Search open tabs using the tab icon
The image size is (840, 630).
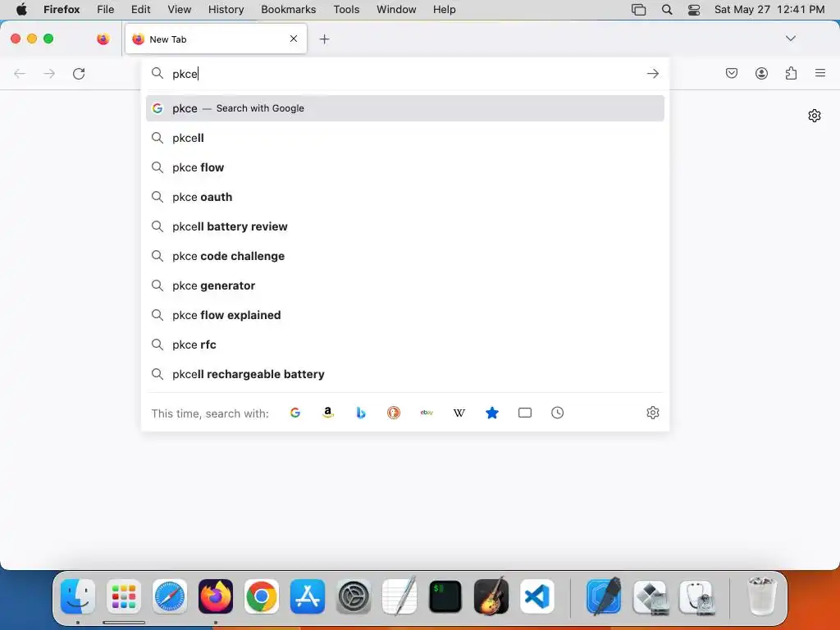[x=525, y=413]
